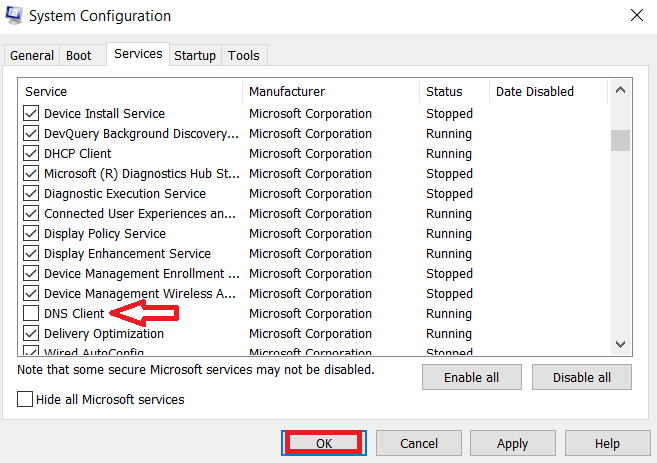The image size is (657, 463).
Task: Click the services list scrollbar thumb
Action: 621,140
